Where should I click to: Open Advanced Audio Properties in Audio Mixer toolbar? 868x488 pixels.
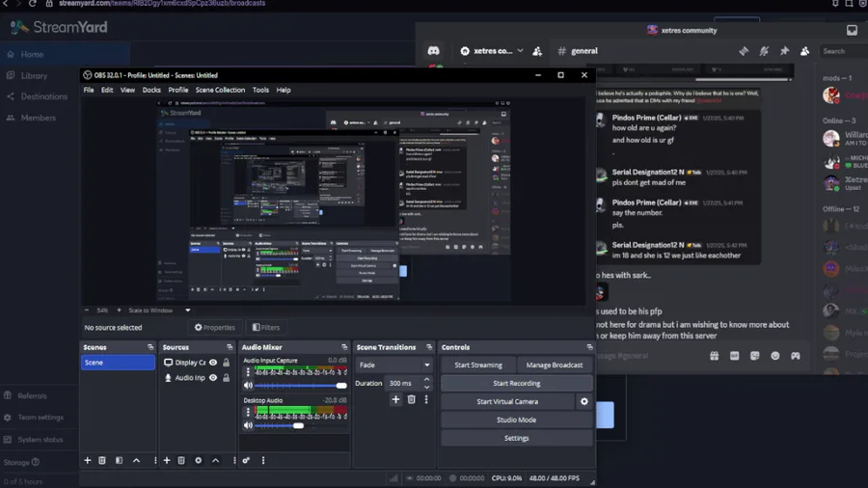tap(246, 460)
